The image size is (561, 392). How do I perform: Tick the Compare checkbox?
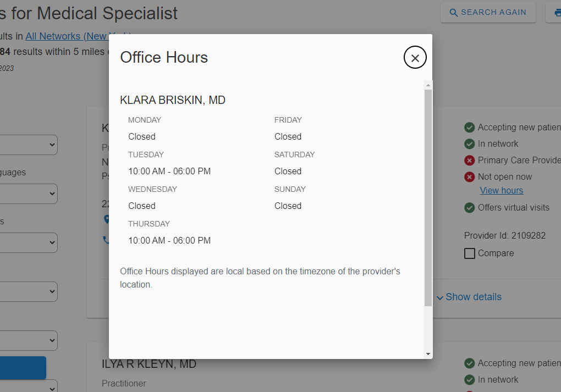click(469, 253)
